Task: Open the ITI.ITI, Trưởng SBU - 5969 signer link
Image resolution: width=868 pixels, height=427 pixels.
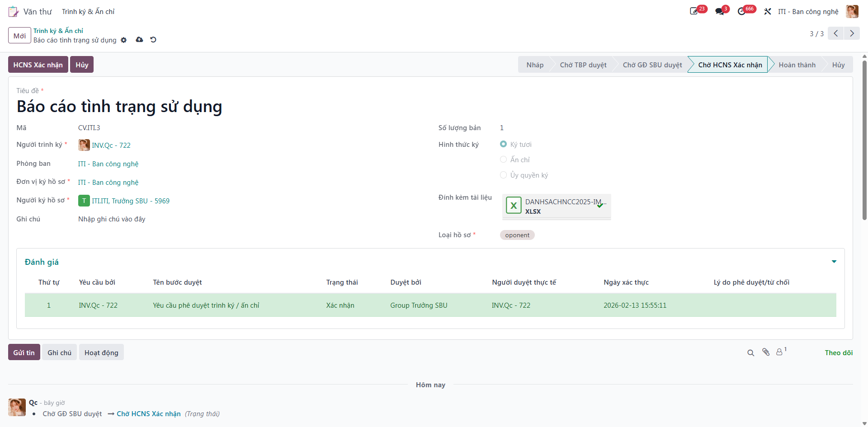Action: (131, 201)
